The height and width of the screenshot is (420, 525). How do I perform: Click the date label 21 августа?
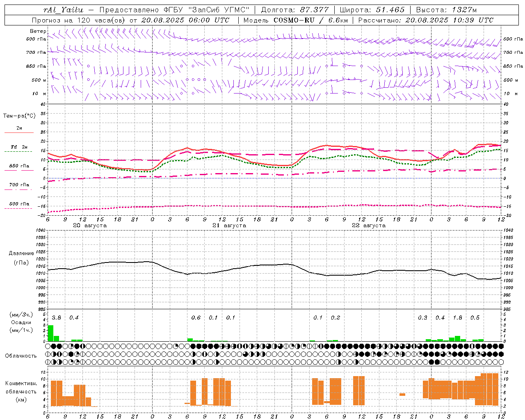(x=229, y=226)
